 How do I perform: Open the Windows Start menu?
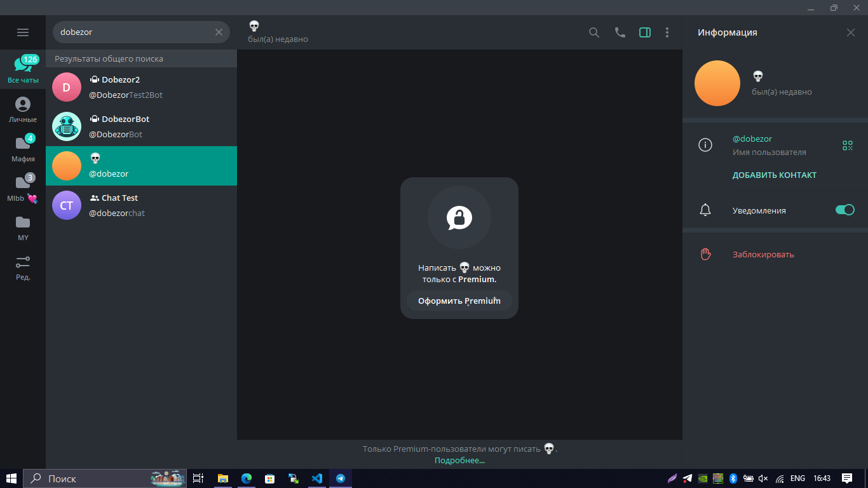(11, 478)
